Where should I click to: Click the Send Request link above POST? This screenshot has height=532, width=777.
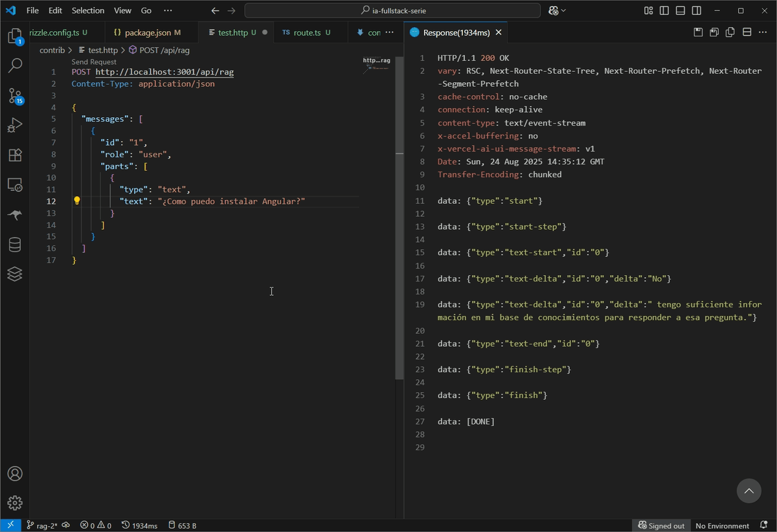[x=94, y=62]
